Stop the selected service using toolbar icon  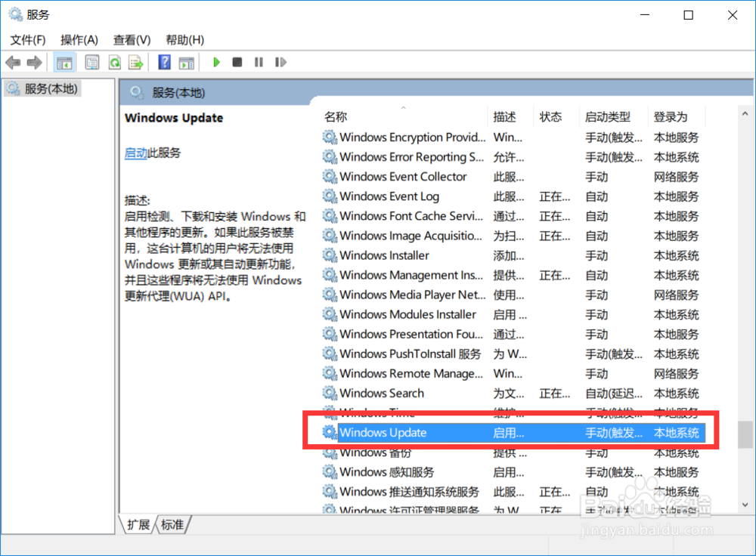pyautogui.click(x=237, y=62)
